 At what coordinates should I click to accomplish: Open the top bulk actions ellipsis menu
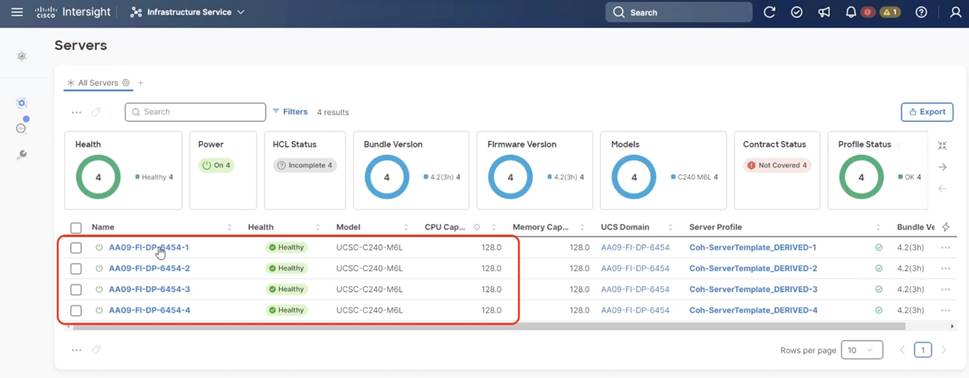[x=77, y=112]
